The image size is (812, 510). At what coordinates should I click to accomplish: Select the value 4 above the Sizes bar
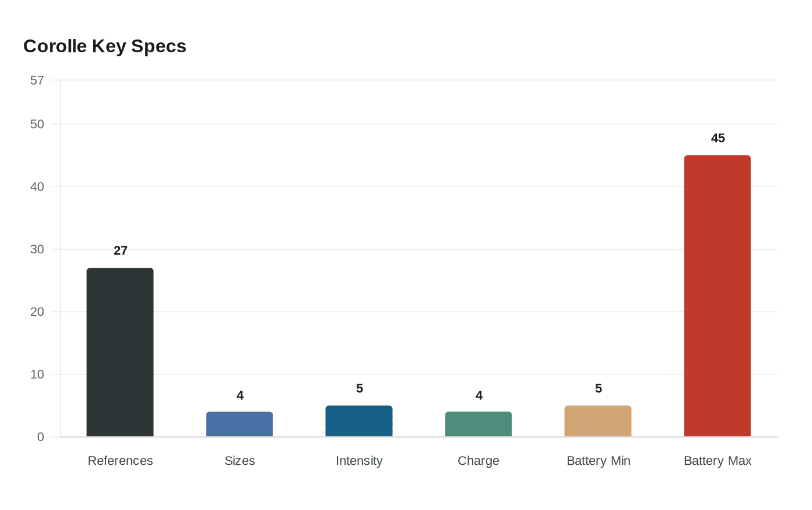pyautogui.click(x=240, y=396)
